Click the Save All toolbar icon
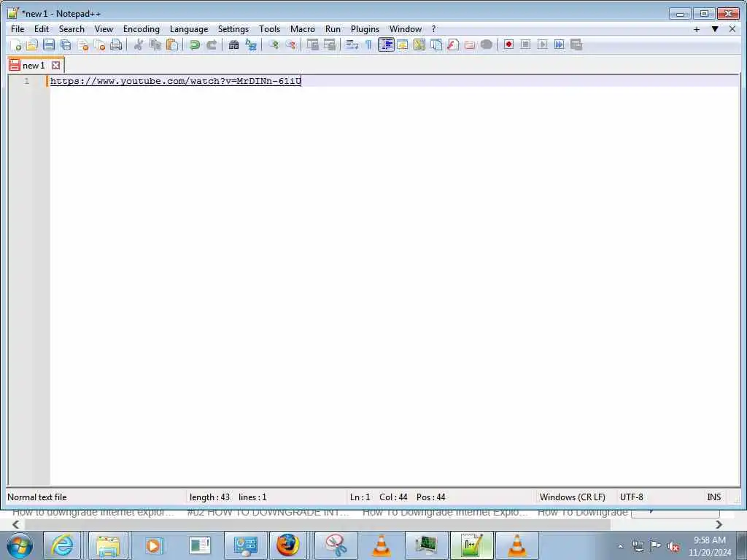747x560 pixels. [66, 44]
